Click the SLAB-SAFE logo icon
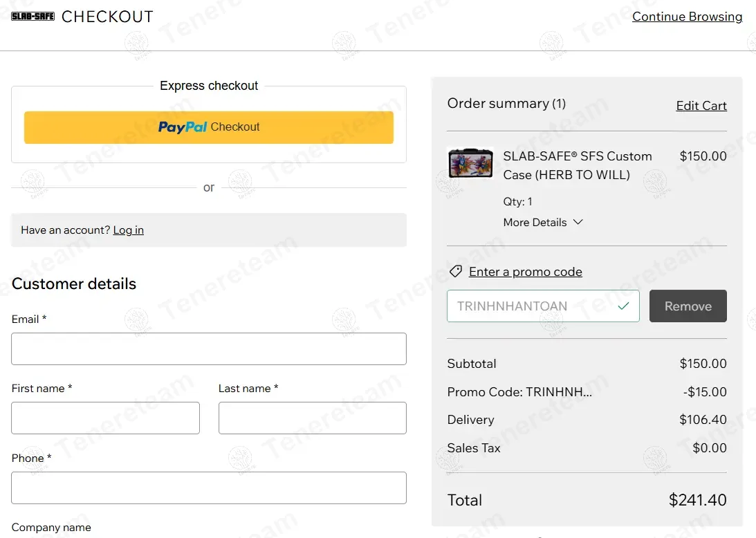 pos(33,17)
